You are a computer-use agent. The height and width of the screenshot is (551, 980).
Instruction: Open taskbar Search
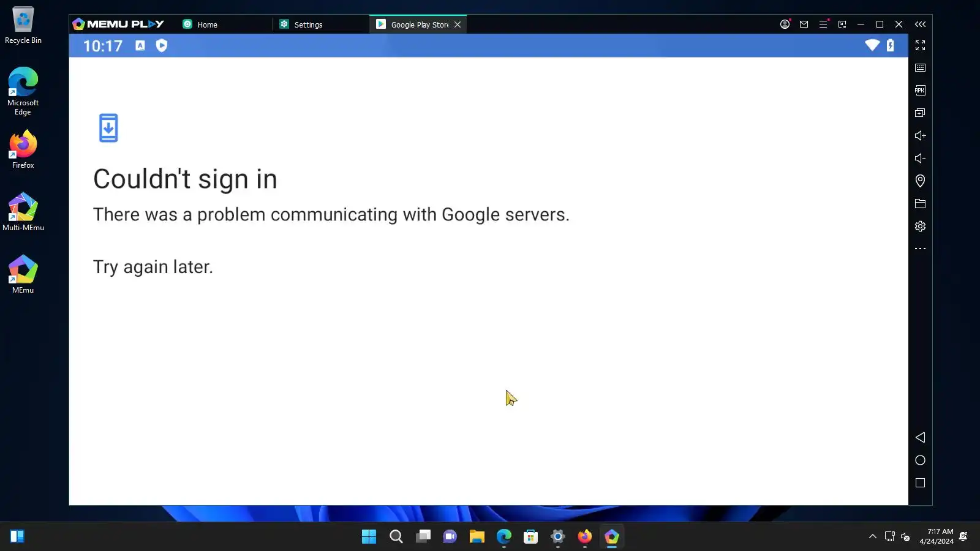pos(396,537)
